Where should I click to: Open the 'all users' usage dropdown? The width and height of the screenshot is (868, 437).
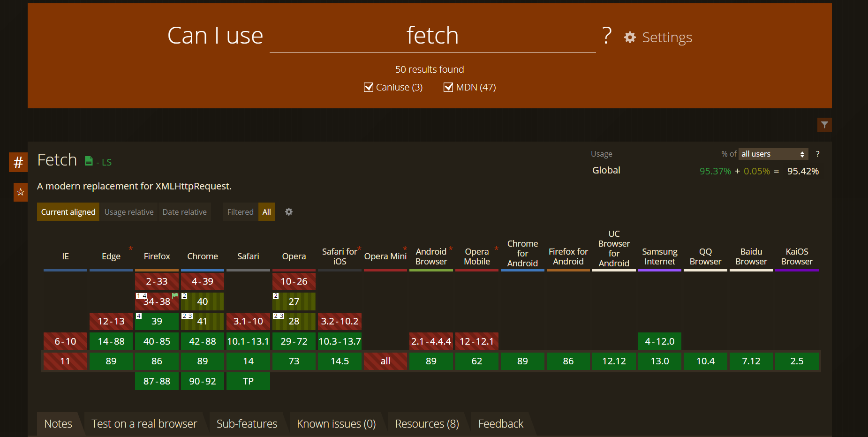(773, 154)
